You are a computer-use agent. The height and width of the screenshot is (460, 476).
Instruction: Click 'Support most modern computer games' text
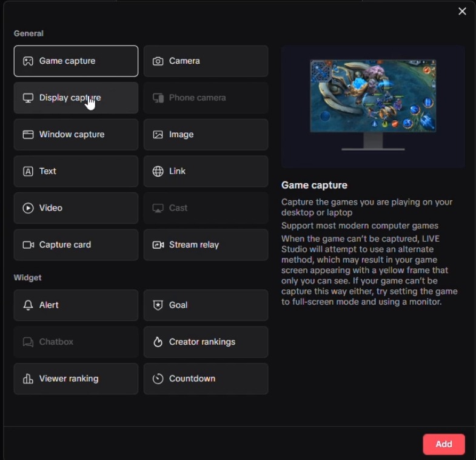[x=360, y=226]
